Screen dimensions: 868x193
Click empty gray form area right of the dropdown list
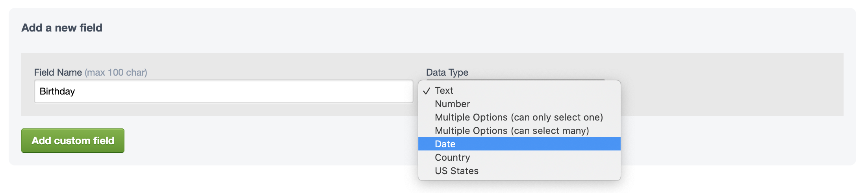(x=729, y=91)
